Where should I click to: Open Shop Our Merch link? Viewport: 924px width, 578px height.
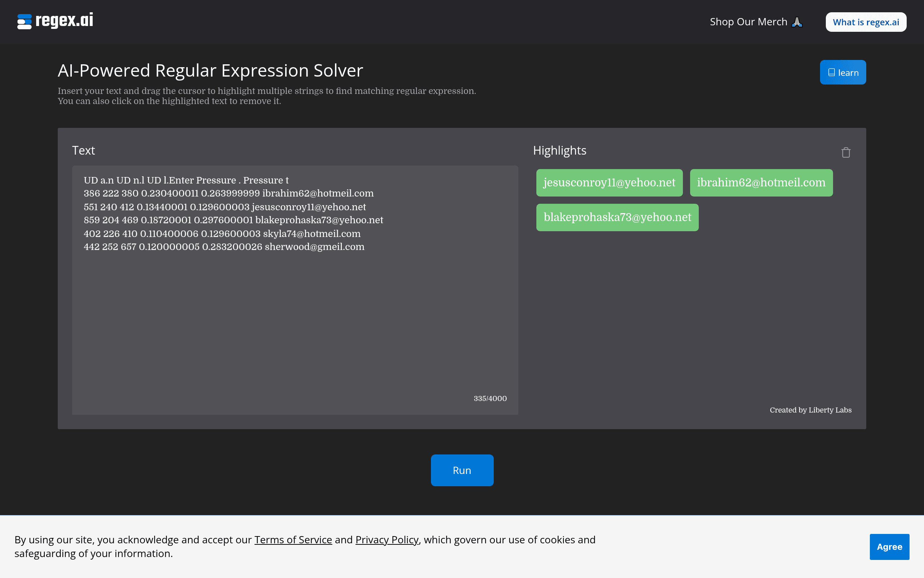pos(756,22)
